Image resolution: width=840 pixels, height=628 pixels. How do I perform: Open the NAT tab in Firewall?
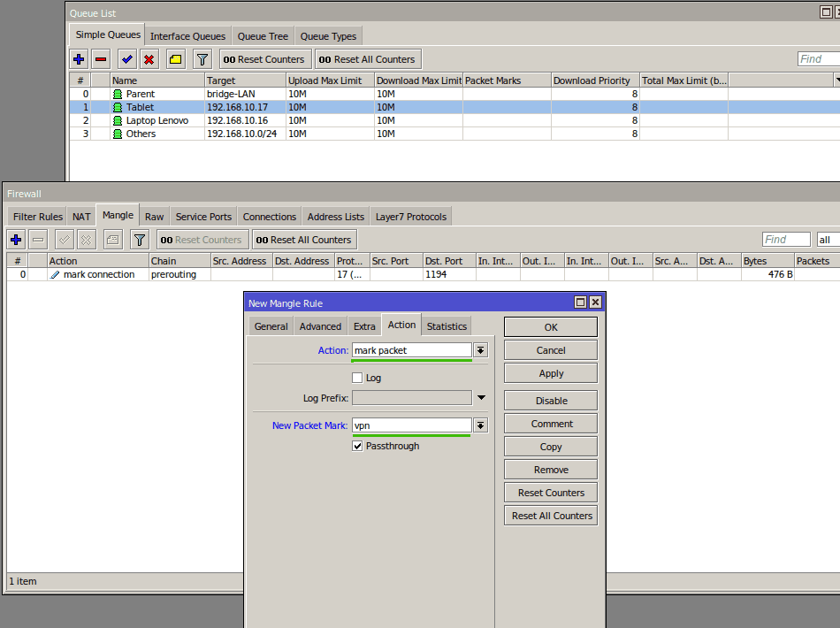81,217
